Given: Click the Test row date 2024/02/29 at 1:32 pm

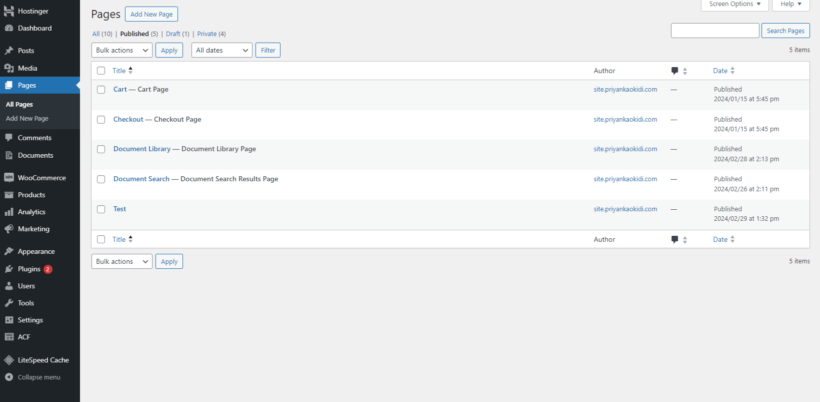Looking at the screenshot, I should click(x=746, y=219).
